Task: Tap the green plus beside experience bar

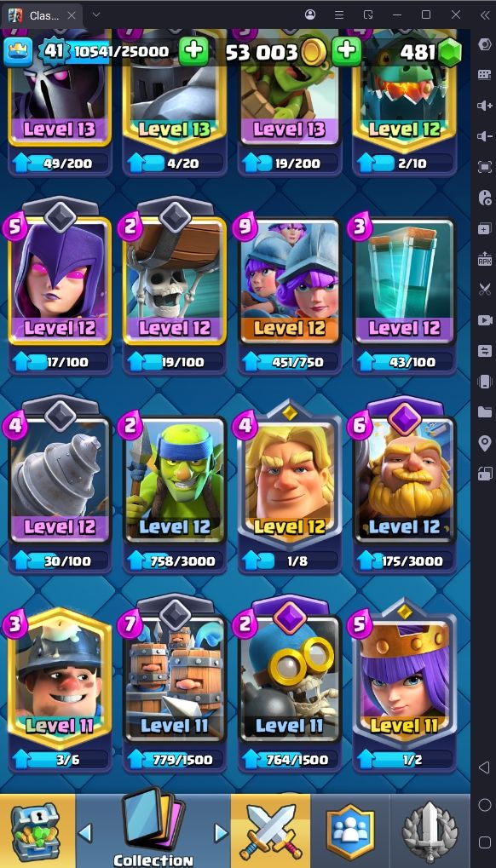Action: [x=193, y=51]
